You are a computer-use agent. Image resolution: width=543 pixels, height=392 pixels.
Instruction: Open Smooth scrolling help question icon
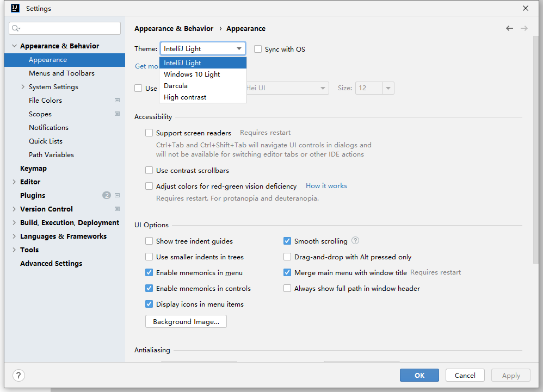click(355, 240)
